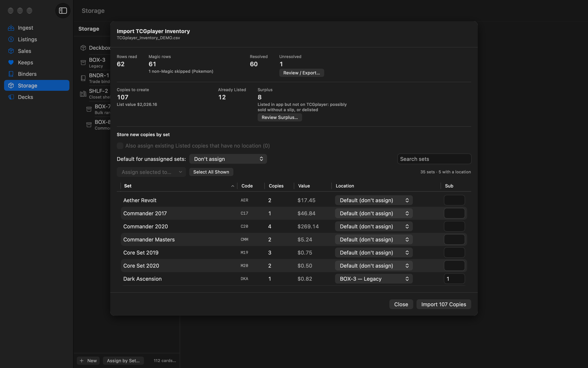Click the BNDR-1 binder icon
The image size is (588, 368).
[83, 78]
